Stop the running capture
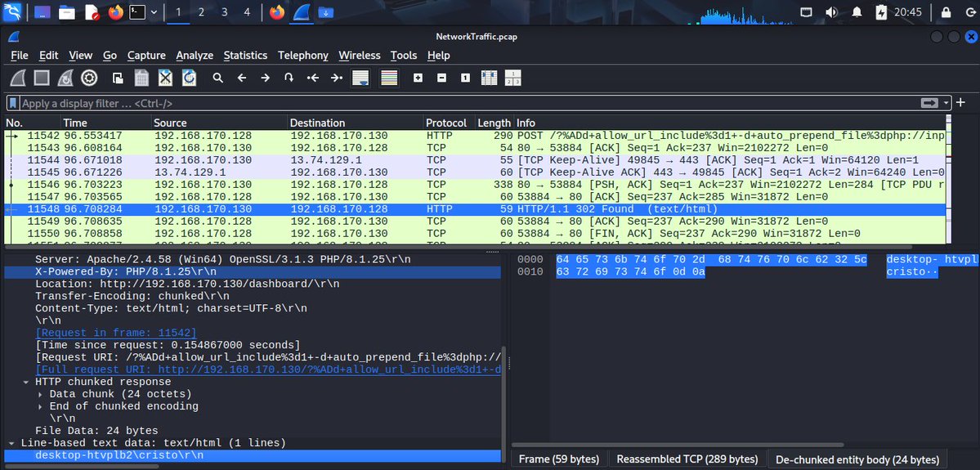 click(42, 78)
